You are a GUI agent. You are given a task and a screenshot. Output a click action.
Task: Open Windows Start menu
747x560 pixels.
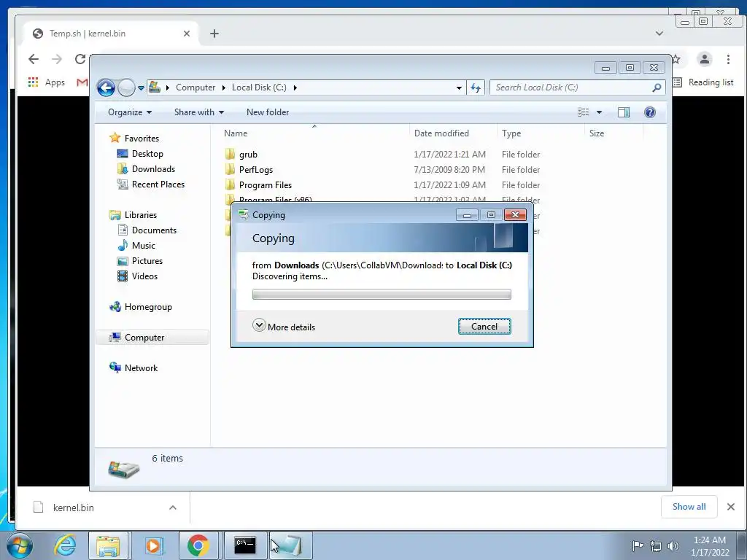tap(19, 545)
